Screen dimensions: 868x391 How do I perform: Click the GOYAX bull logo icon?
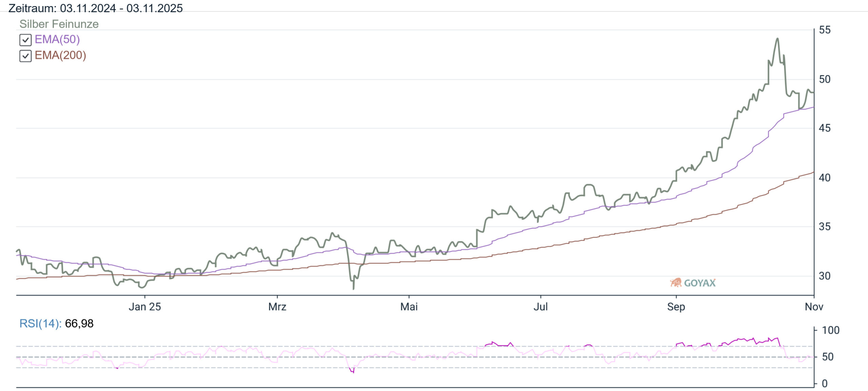(676, 283)
